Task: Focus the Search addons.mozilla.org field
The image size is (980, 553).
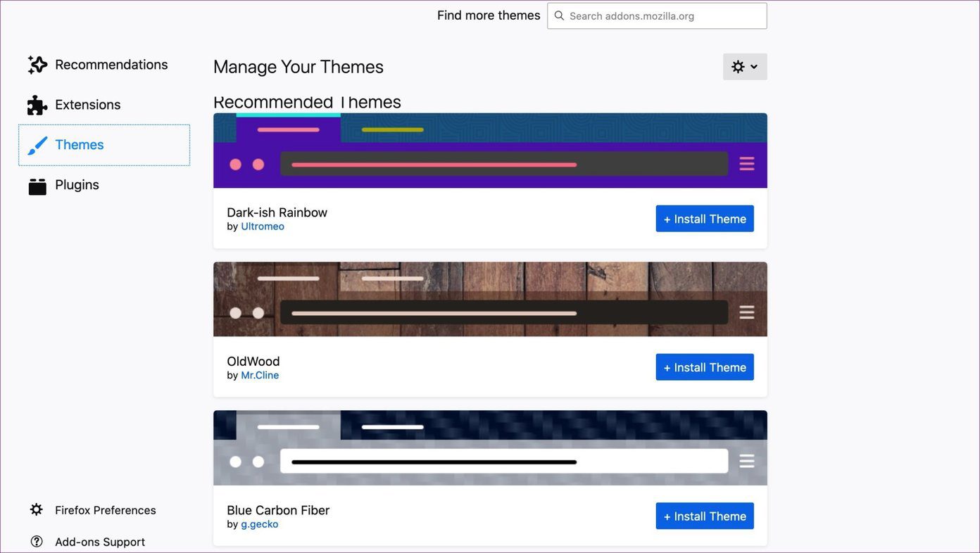Action: point(657,15)
